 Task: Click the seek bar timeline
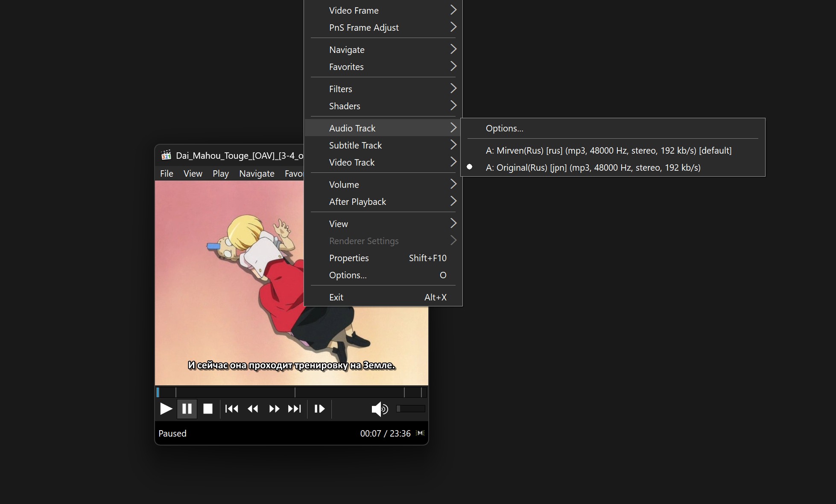(291, 392)
